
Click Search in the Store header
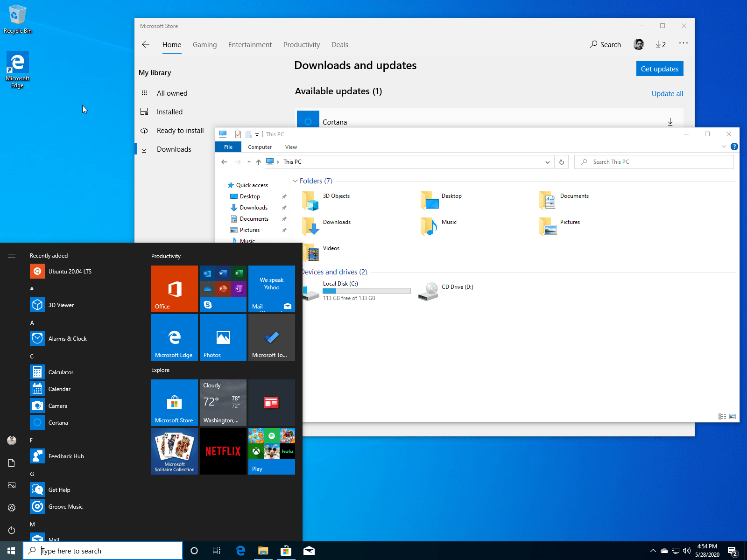click(605, 44)
